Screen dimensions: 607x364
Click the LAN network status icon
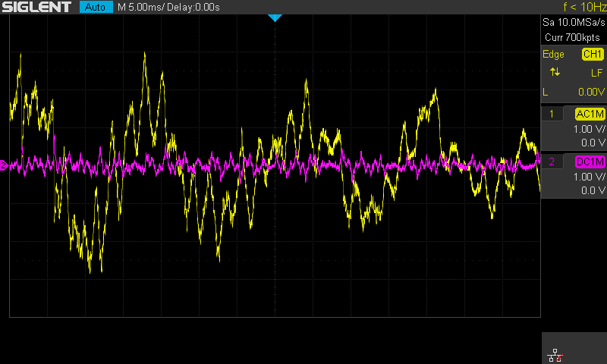555,355
